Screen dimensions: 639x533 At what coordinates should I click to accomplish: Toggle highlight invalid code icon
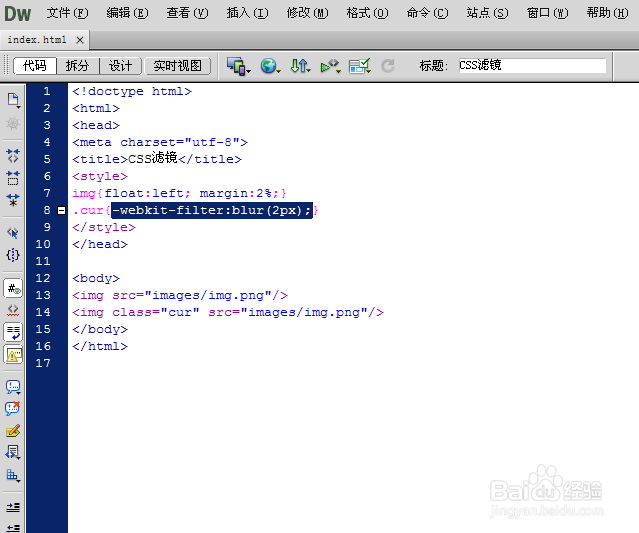pos(13,311)
